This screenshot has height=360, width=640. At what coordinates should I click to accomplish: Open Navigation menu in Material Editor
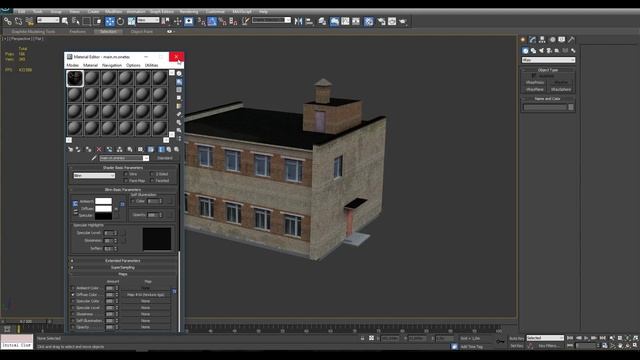pyautogui.click(x=111, y=65)
